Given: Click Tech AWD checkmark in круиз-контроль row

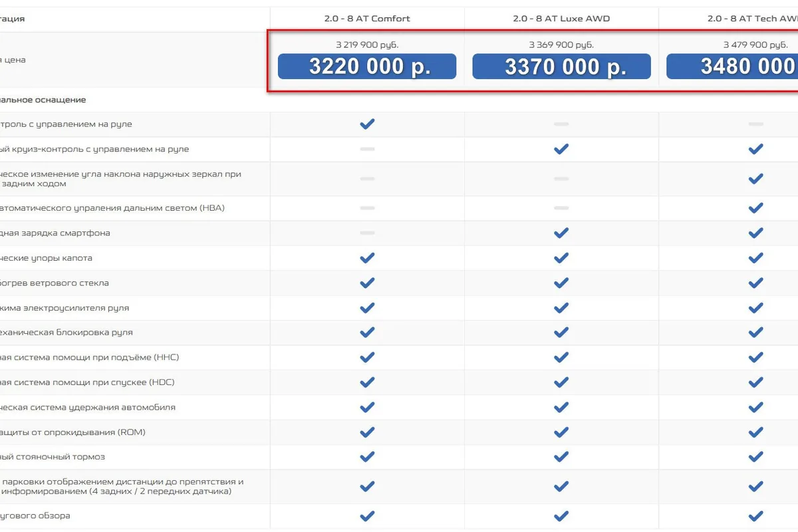Looking at the screenshot, I should tap(755, 149).
